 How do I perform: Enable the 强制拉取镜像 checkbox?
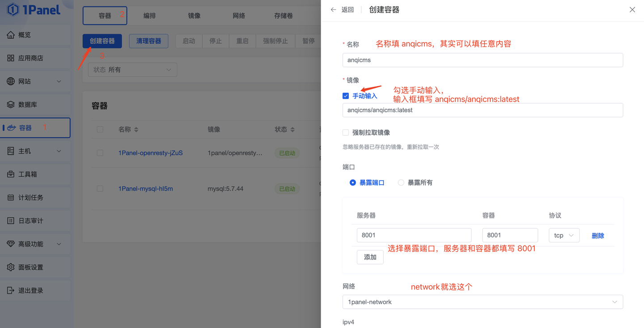[x=346, y=132]
